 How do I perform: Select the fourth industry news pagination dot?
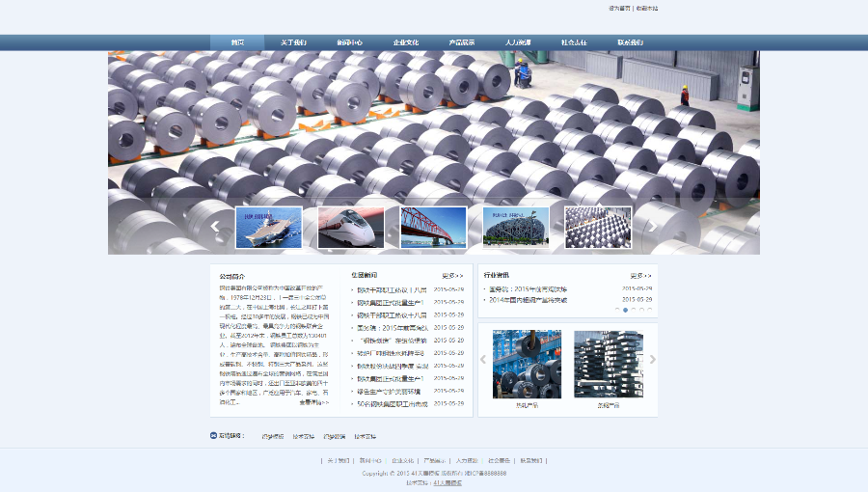tap(641, 310)
